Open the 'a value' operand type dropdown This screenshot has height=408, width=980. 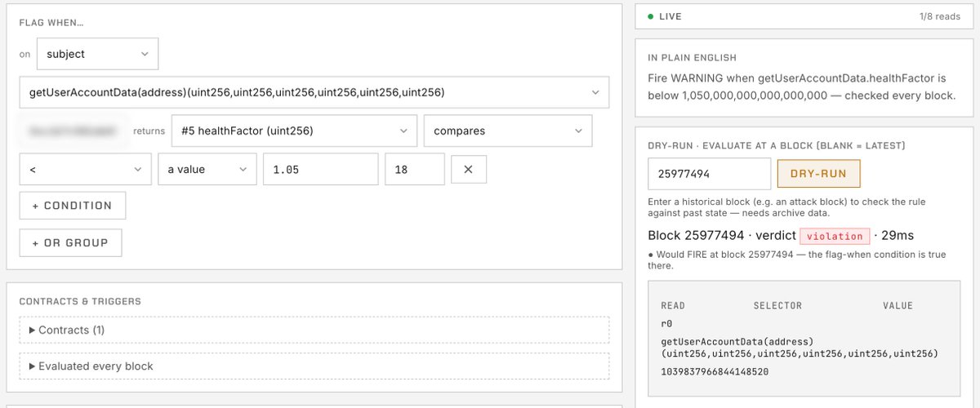click(207, 169)
